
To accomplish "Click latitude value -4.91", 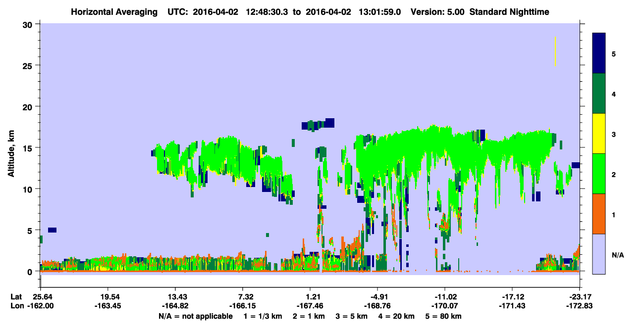I will (x=377, y=296).
